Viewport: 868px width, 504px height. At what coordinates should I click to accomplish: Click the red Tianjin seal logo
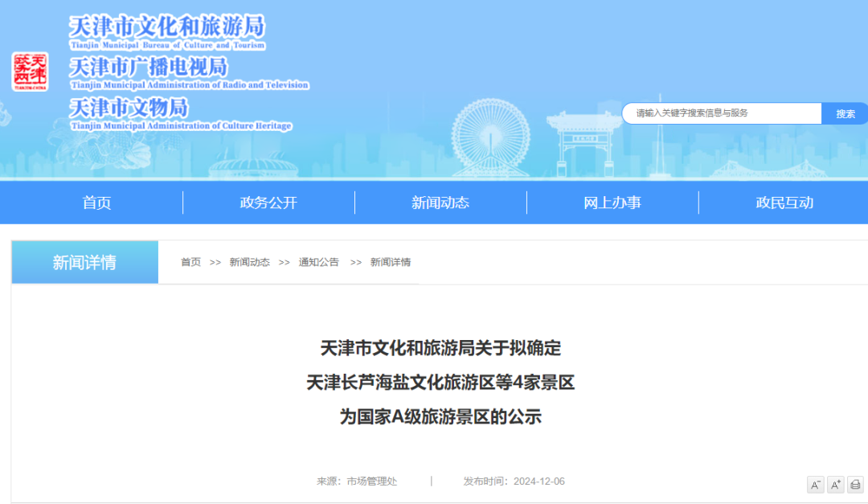pos(30,72)
